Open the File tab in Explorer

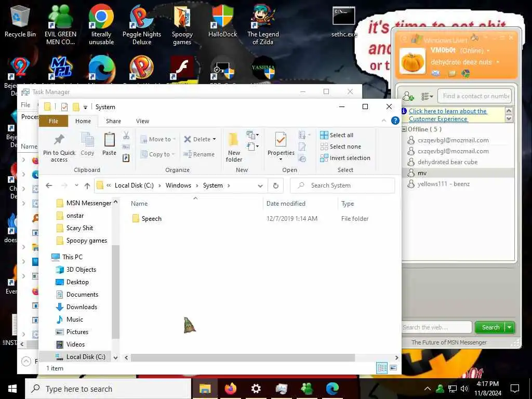[54, 121]
